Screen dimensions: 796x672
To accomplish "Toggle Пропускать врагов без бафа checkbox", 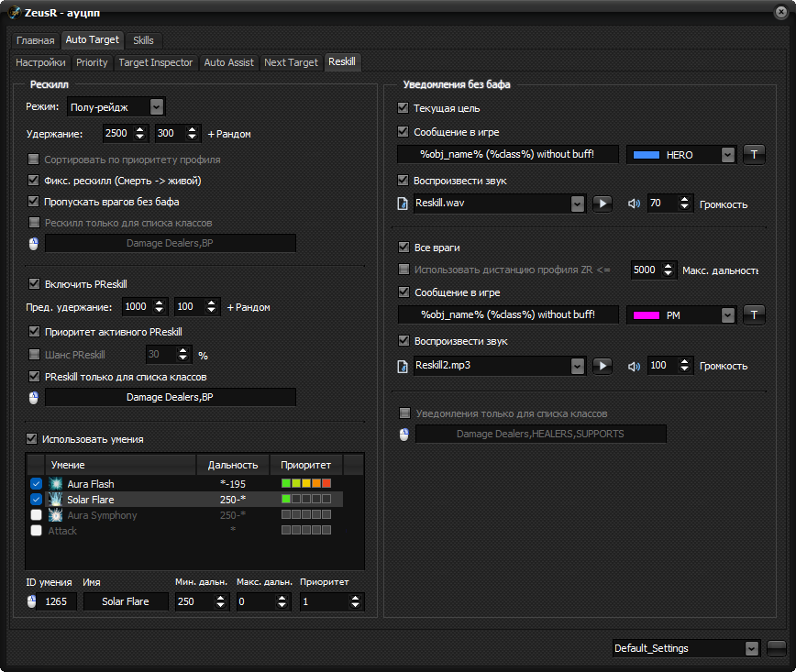I will pos(34,202).
